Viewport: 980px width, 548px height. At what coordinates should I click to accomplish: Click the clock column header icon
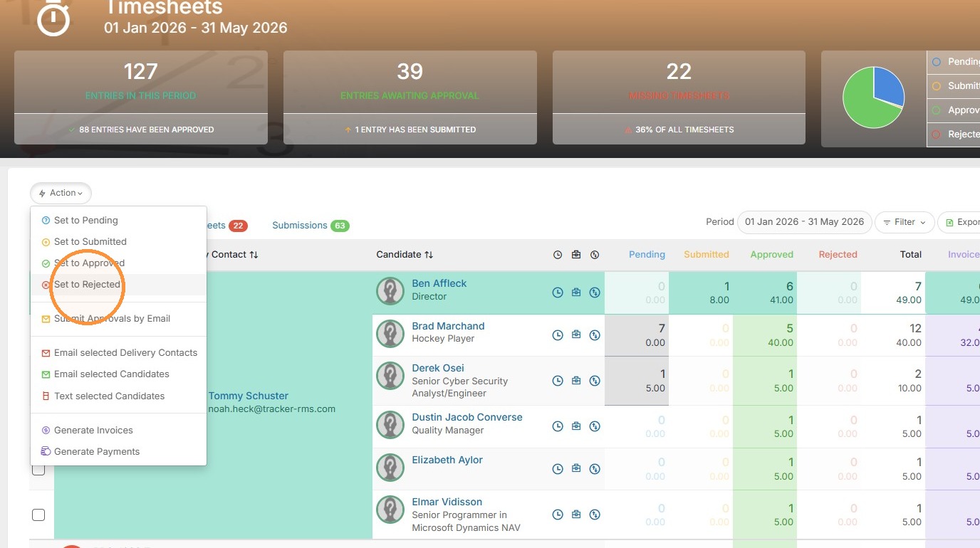558,255
